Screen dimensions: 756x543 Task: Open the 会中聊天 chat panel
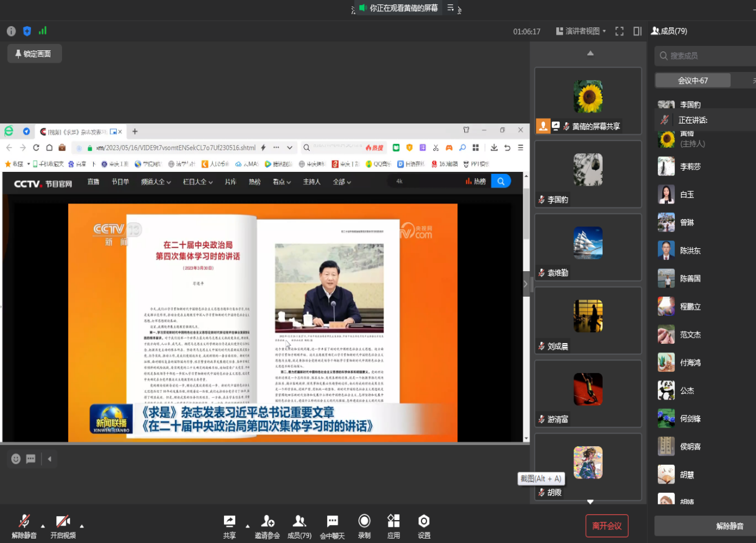pos(332,521)
